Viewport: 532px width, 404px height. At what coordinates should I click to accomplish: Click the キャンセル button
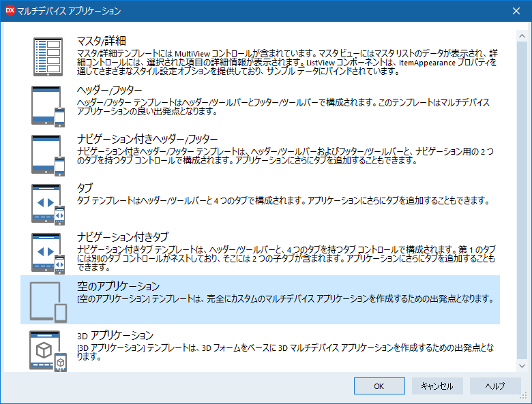pos(437,386)
